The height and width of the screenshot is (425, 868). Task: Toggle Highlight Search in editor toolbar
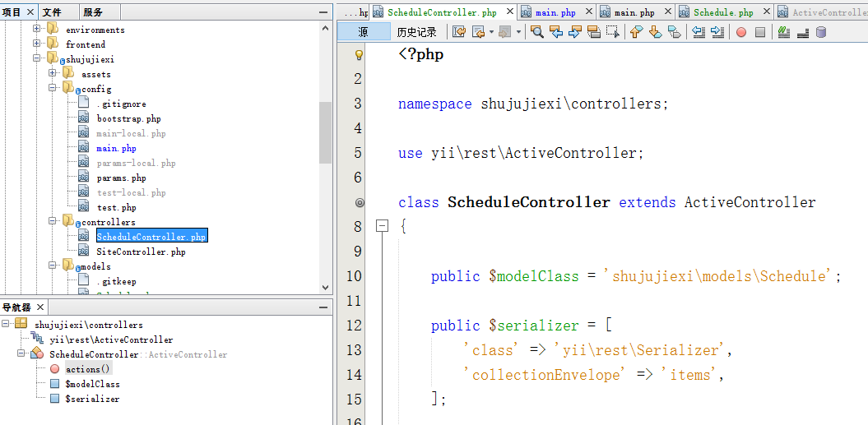point(593,32)
